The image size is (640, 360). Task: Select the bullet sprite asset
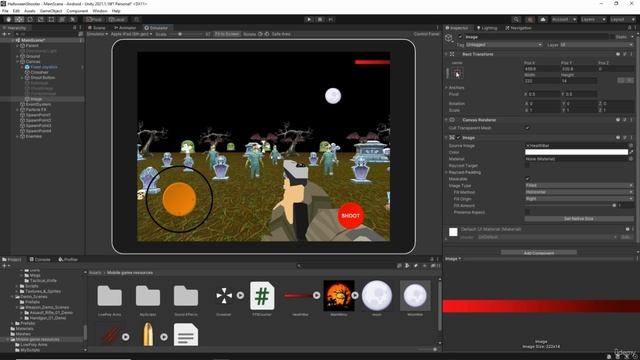point(148,335)
